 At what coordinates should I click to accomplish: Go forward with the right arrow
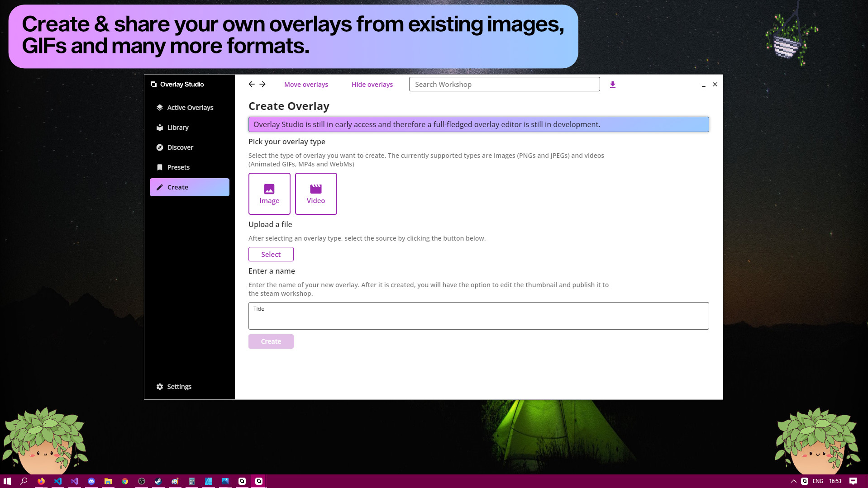[262, 84]
